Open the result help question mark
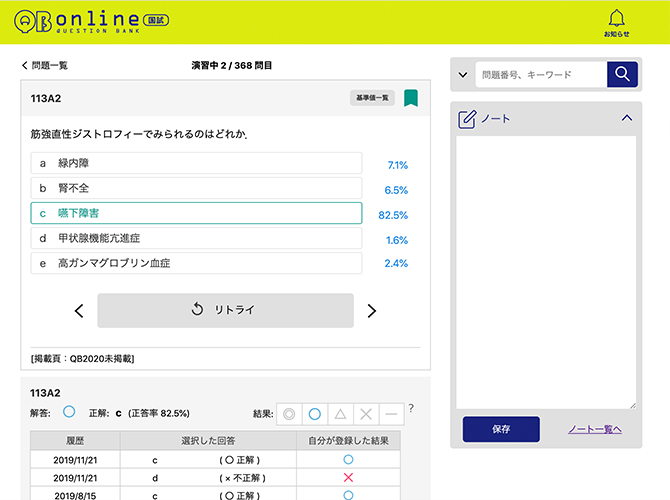The height and width of the screenshot is (500, 670). tap(411, 408)
